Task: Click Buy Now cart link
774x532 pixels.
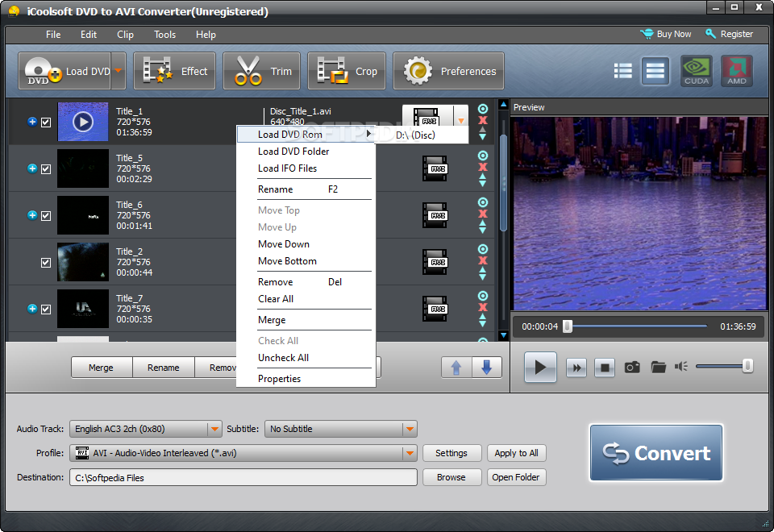Action: tap(666, 34)
